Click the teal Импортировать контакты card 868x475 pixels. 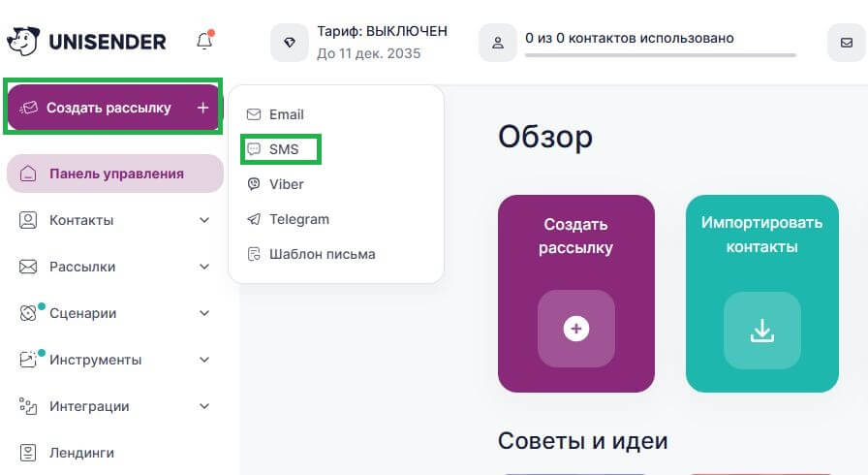pyautogui.click(x=762, y=294)
